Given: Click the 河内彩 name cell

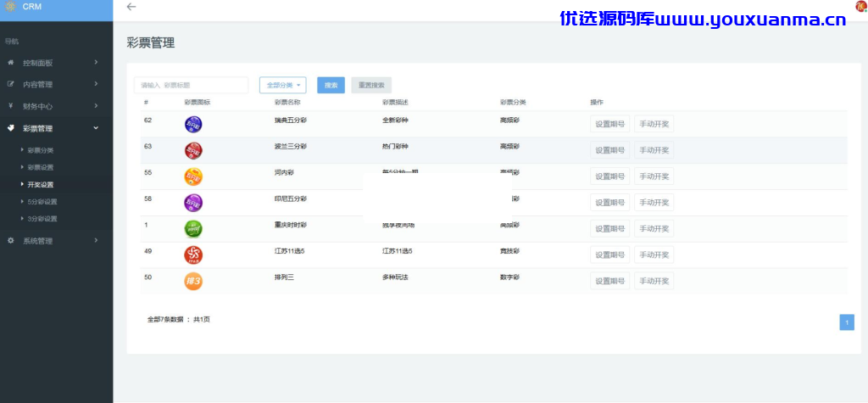Looking at the screenshot, I should coord(284,172).
